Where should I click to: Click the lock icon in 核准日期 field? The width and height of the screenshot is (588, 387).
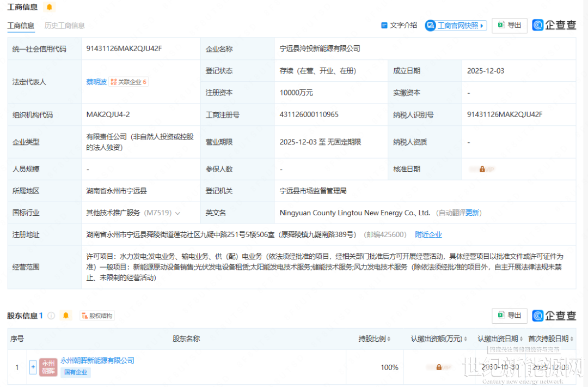482,169
